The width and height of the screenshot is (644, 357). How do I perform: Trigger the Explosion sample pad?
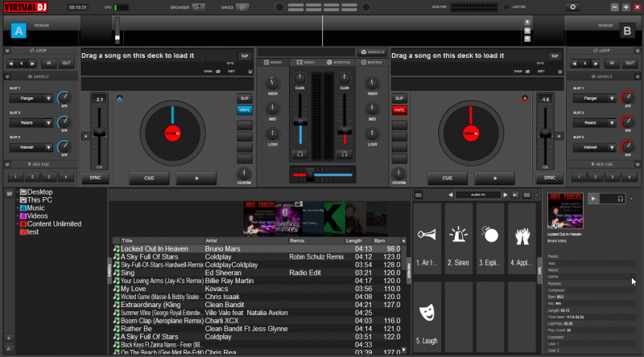pyautogui.click(x=490, y=239)
